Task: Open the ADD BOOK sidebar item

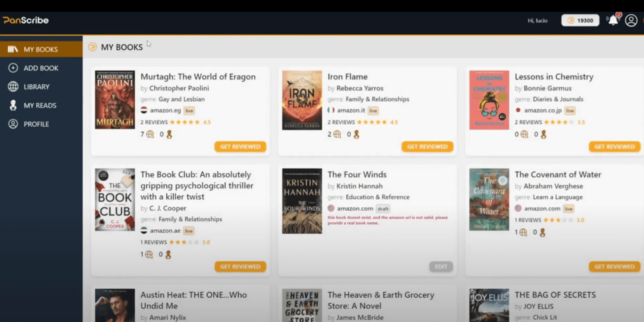Action: click(x=41, y=68)
